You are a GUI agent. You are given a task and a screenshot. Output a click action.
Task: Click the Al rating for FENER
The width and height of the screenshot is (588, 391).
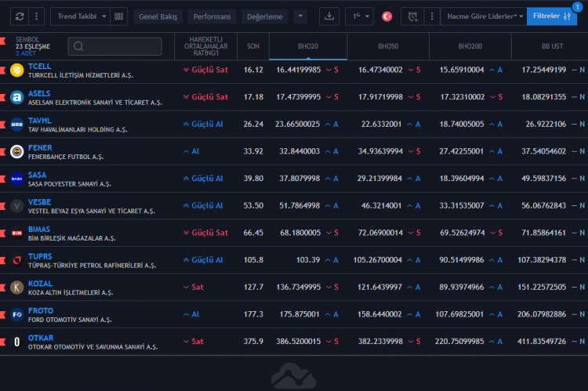[x=191, y=152]
